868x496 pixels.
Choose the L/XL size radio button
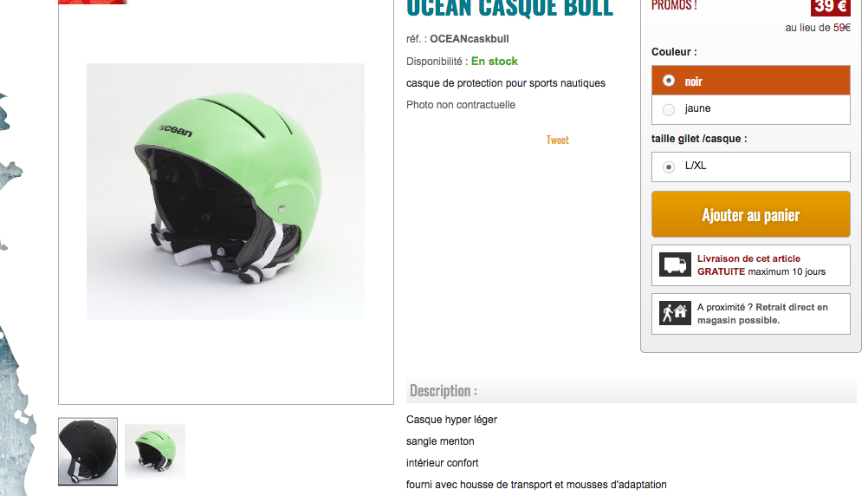669,166
